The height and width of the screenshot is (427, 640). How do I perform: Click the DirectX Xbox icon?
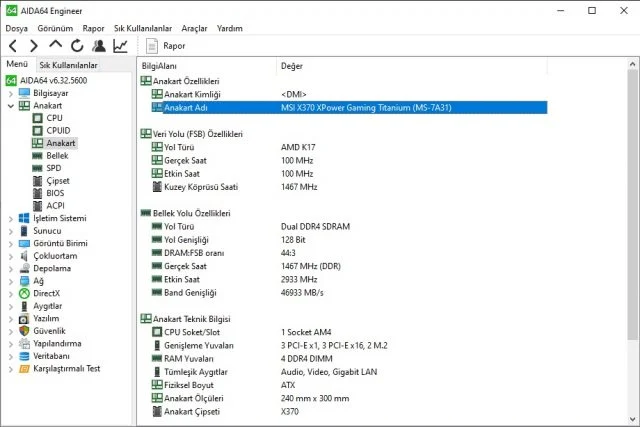24,294
